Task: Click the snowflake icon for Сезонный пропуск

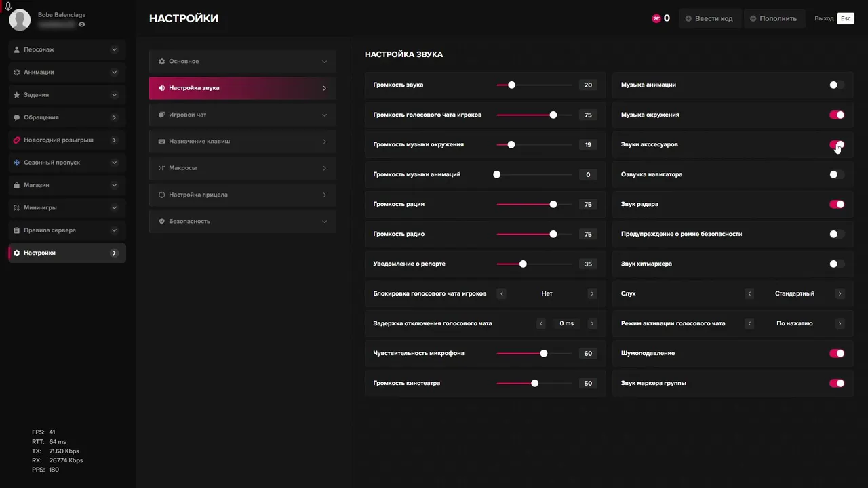Action: click(17, 163)
